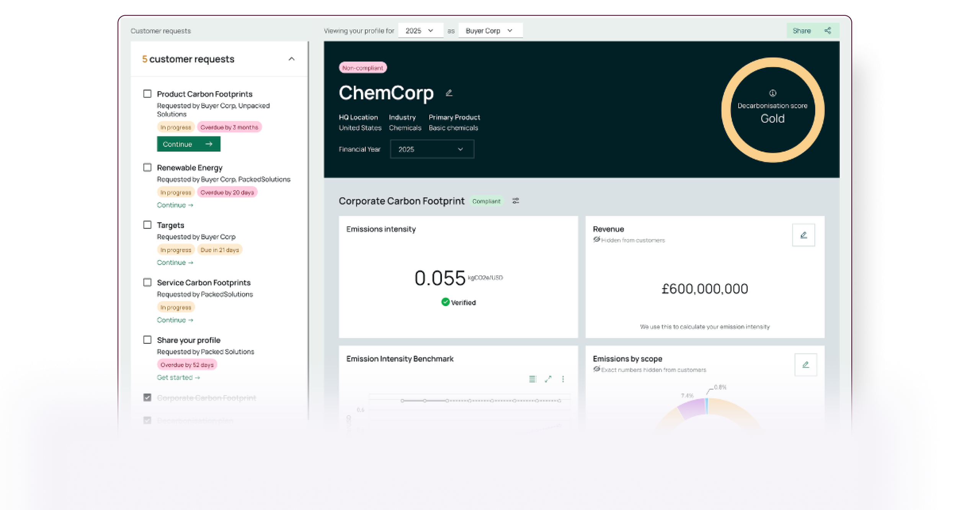
Task: Tick the Service Carbon Footprints checkbox
Action: (147, 282)
